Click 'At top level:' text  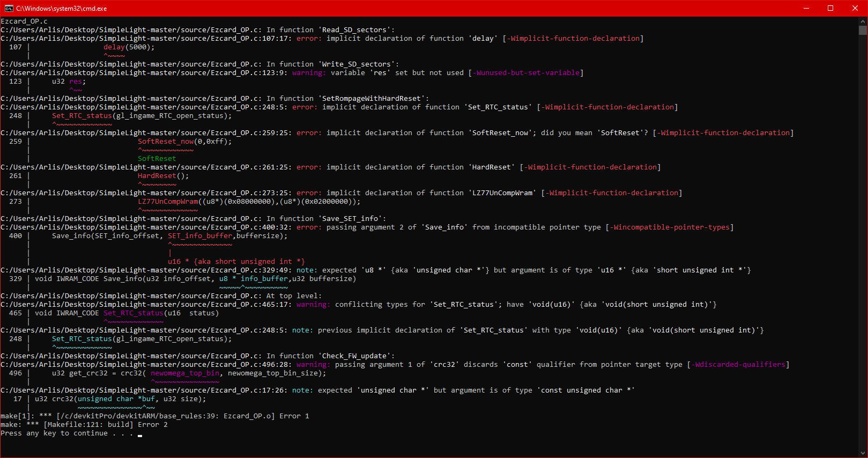click(x=294, y=296)
